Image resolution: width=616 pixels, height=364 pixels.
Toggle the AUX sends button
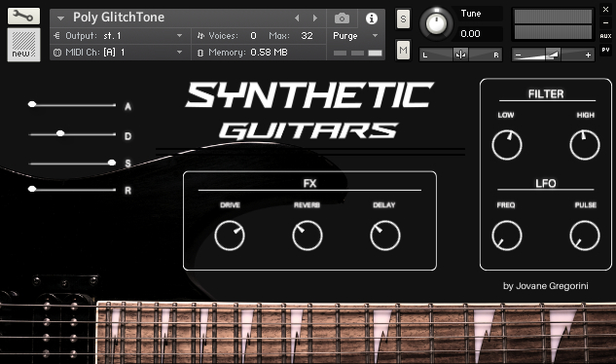point(605,36)
